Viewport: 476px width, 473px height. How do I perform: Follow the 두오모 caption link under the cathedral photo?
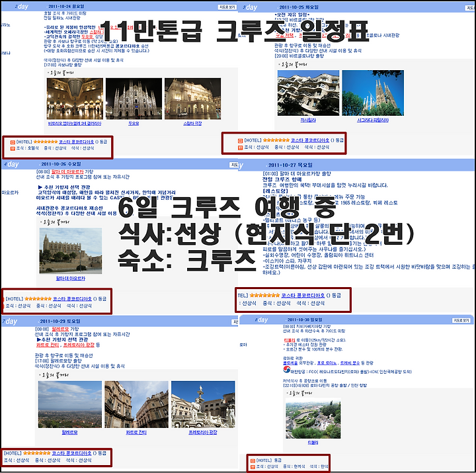click(134, 124)
